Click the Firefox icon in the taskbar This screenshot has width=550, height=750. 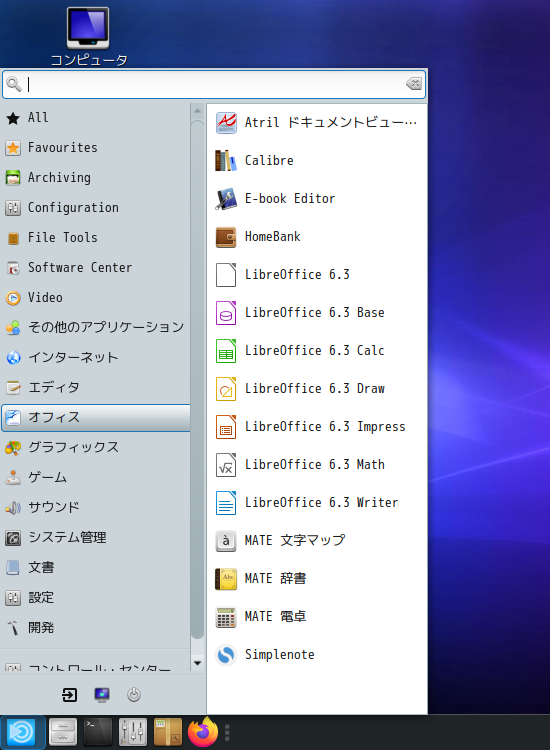[203, 732]
